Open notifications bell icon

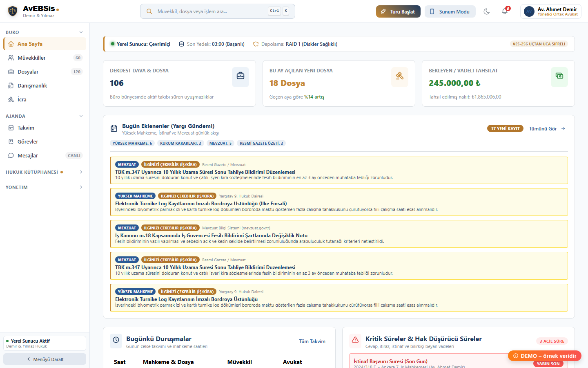[x=505, y=11]
